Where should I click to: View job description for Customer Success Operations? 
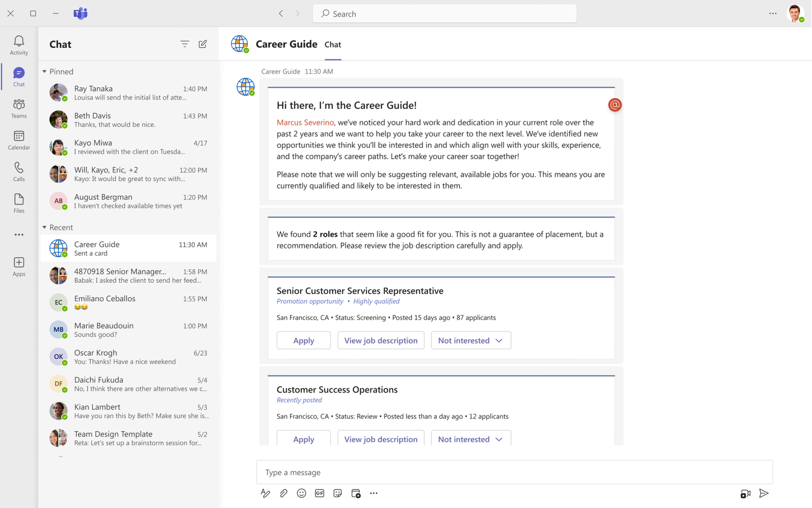[x=381, y=439]
